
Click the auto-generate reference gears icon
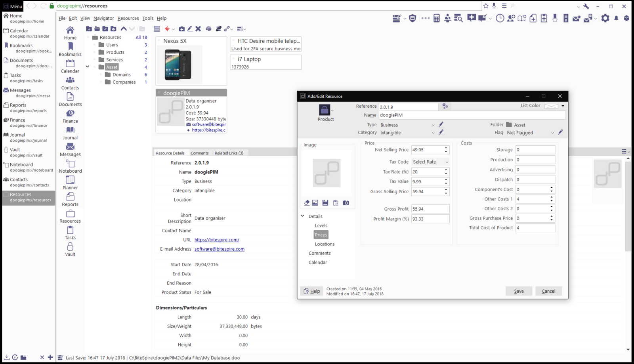[x=445, y=106]
